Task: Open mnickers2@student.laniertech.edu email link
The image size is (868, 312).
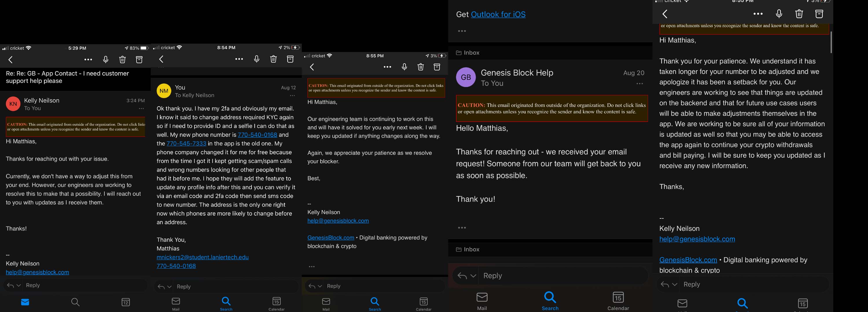Action: point(203,257)
